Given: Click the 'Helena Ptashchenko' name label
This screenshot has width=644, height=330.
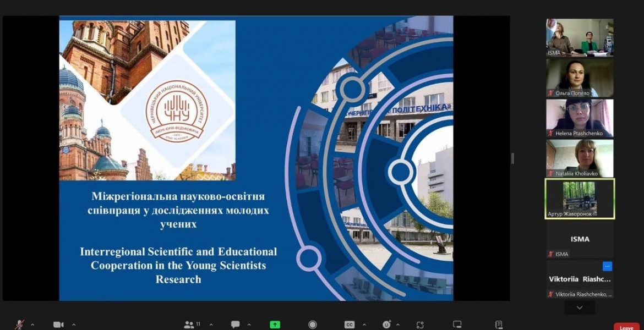Looking at the screenshot, I should tap(579, 134).
